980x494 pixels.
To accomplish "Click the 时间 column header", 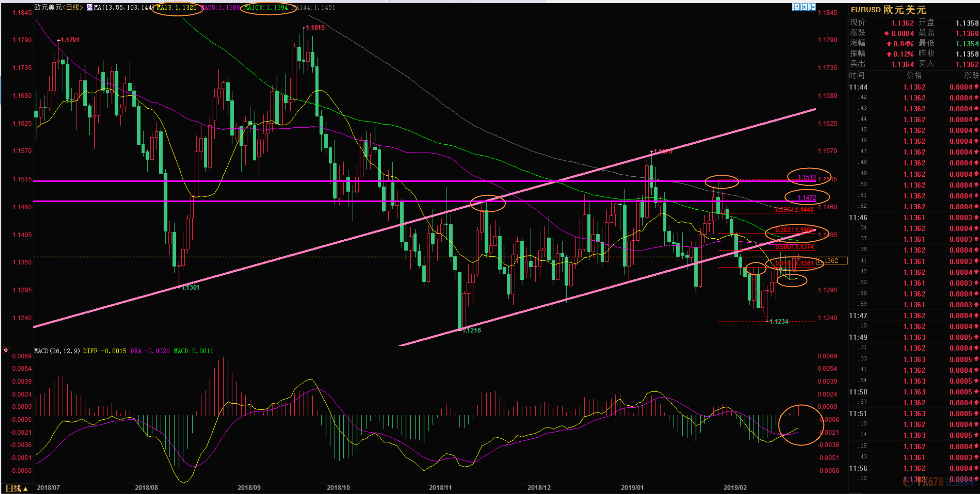I will (x=857, y=75).
